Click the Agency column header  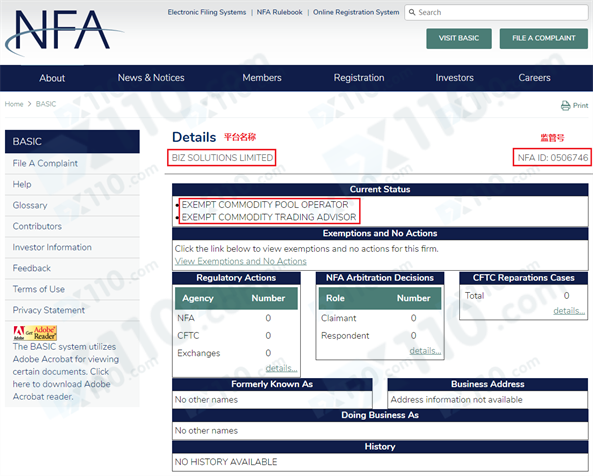[x=198, y=298]
